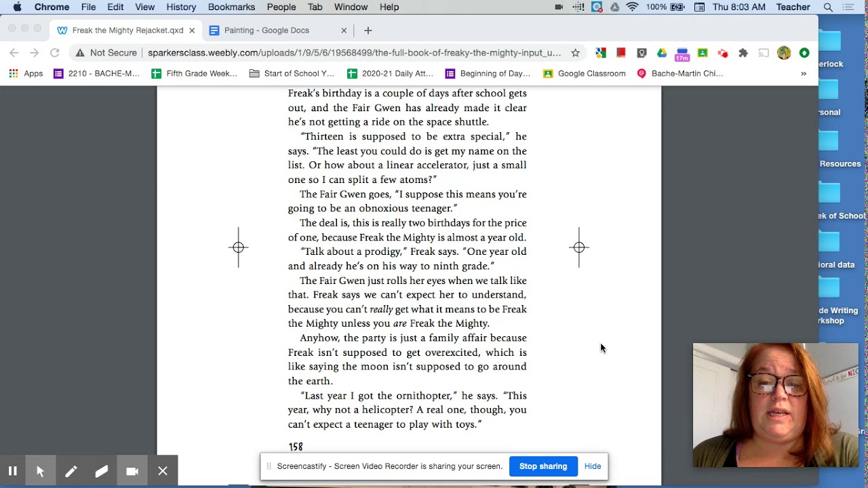
Task: Open the 2210 - BACHE-M... bookmark
Action: coord(96,73)
